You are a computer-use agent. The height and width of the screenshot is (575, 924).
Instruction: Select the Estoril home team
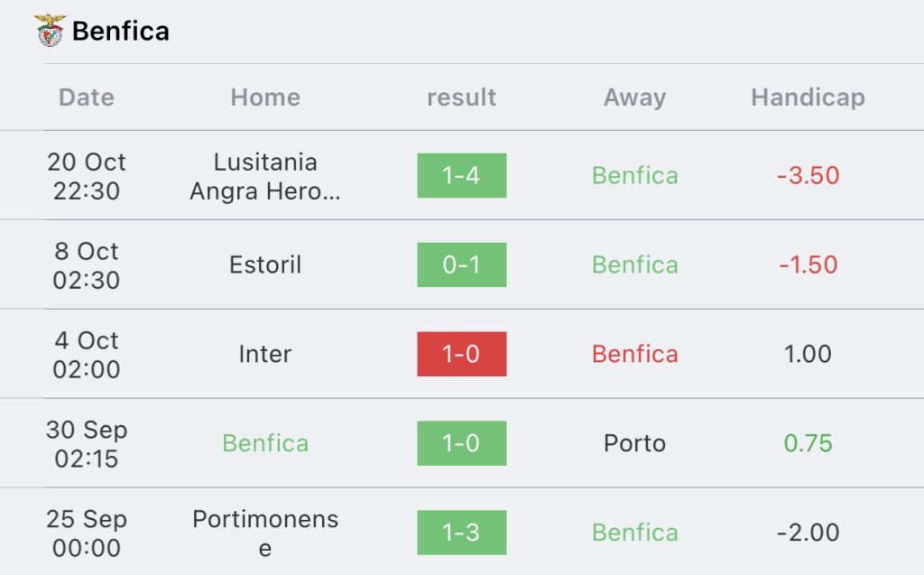[x=265, y=264]
